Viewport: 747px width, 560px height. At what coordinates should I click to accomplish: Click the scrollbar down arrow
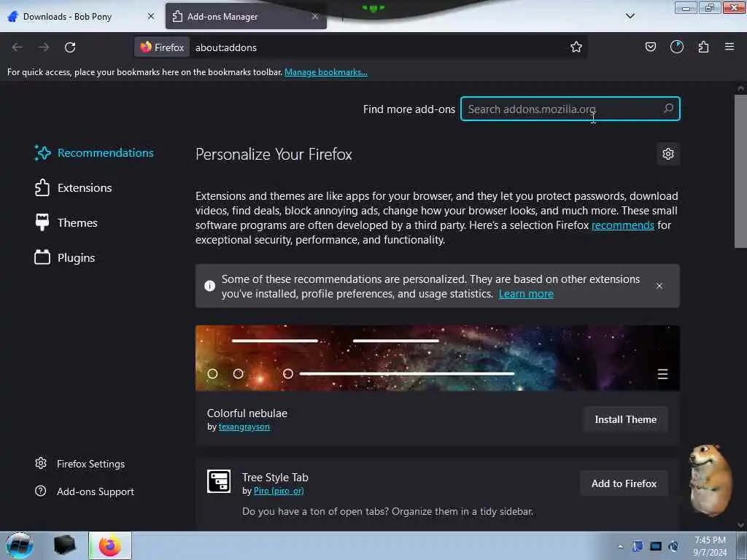[740, 525]
